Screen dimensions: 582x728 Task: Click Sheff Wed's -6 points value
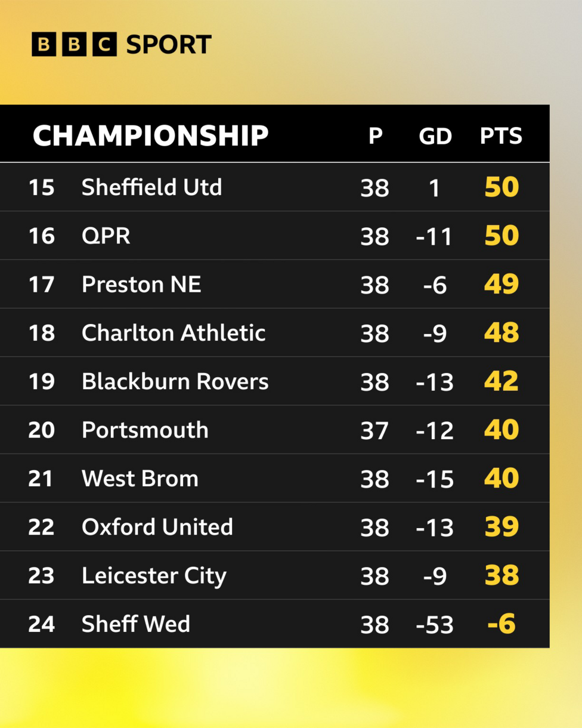click(501, 624)
